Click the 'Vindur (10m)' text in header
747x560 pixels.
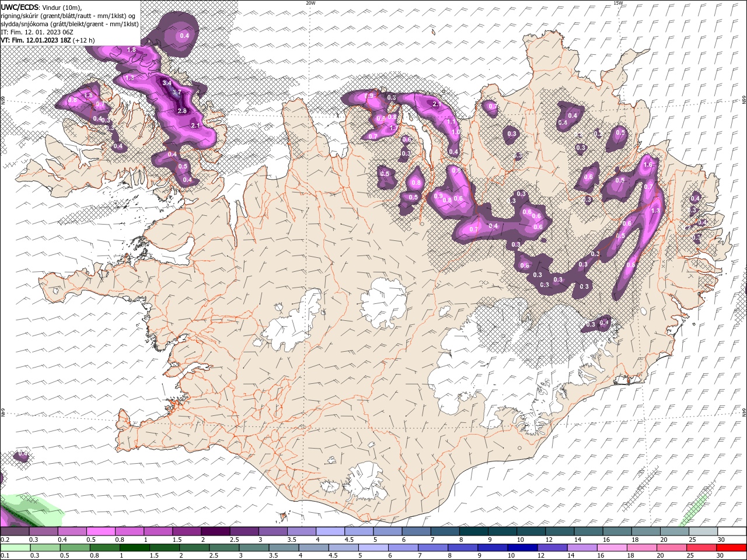pyautogui.click(x=62, y=7)
